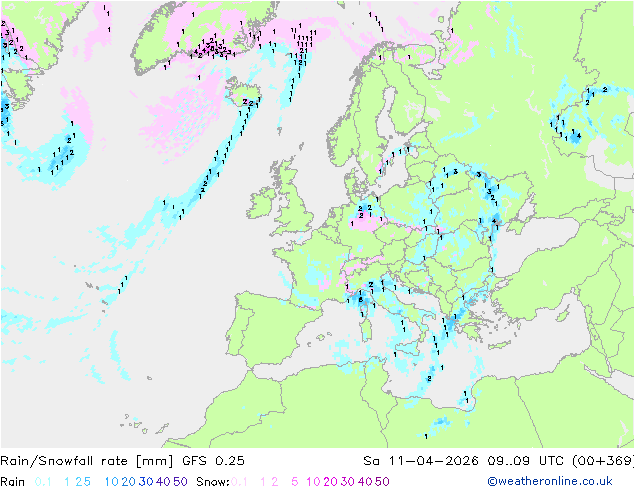The width and height of the screenshot is (634, 490).
Task: Click the '(00+369)' forecast offset text
Action: click(x=603, y=461)
